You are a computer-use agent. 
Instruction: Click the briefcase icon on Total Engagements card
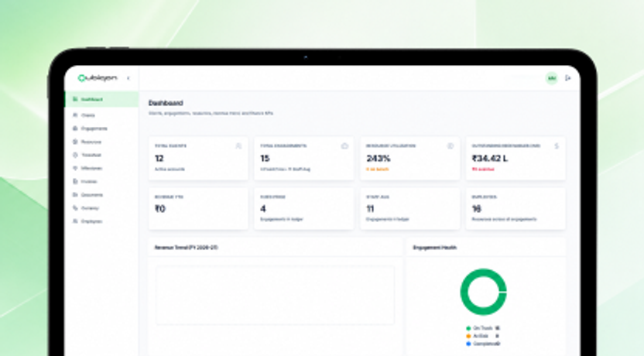coord(344,145)
